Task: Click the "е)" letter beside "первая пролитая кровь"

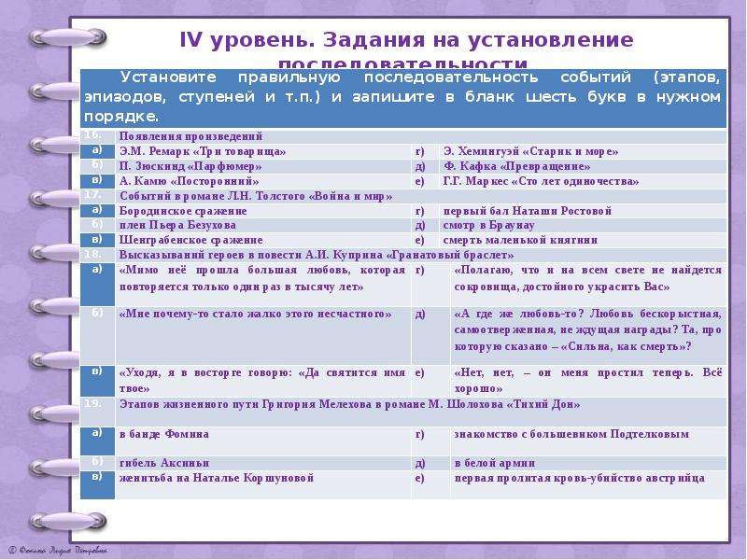Action: pos(419,478)
